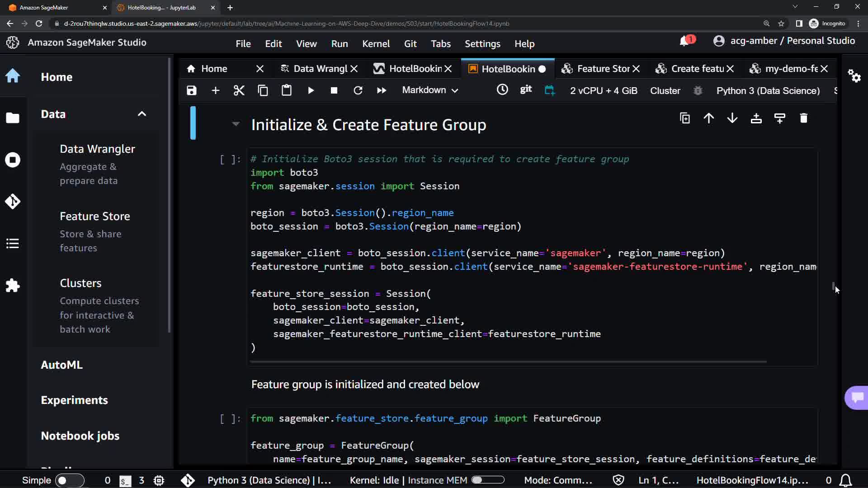
Task: Collapse the Initialize & Create Feature Group heading
Action: coord(236,124)
